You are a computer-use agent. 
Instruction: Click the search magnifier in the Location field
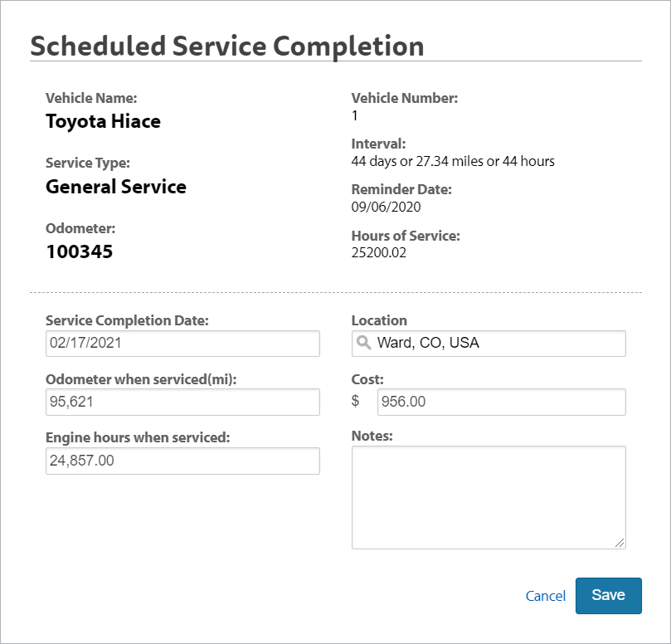(x=365, y=343)
